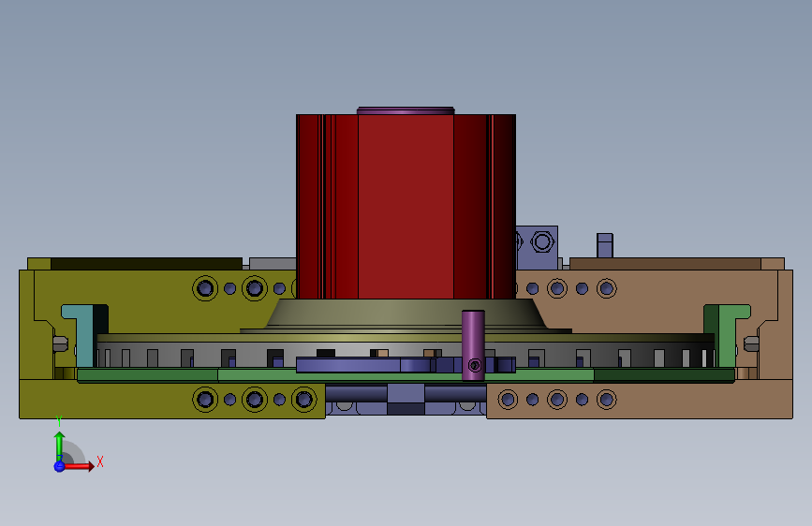This screenshot has height=526, width=812.
Task: Select the green L-shaped bracket inside brown block
Action: click(x=729, y=334)
